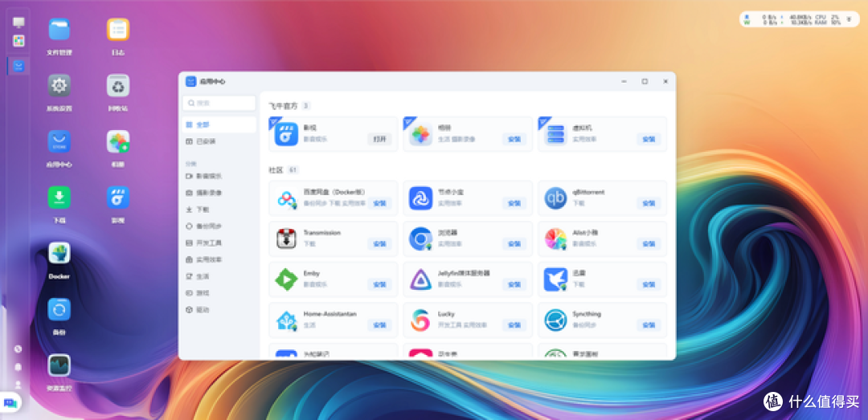This screenshot has width=868, height=420.
Task: Click 打开 button for 影视 app
Action: point(379,139)
